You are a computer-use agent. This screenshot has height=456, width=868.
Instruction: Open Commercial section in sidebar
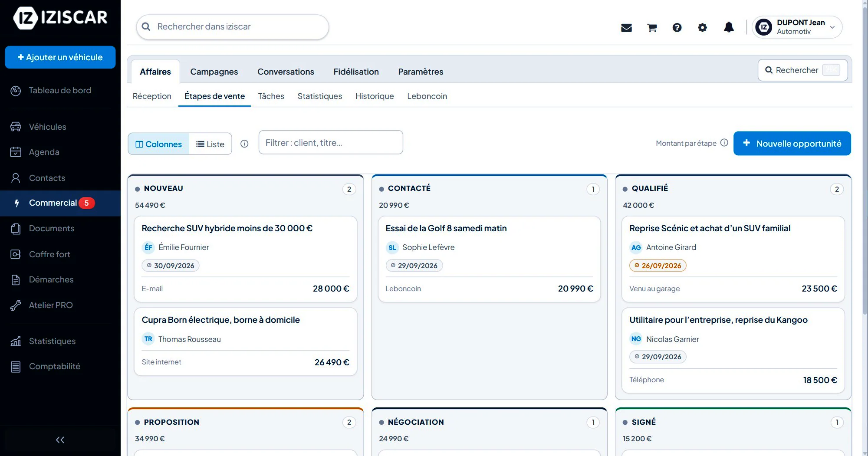click(60, 203)
